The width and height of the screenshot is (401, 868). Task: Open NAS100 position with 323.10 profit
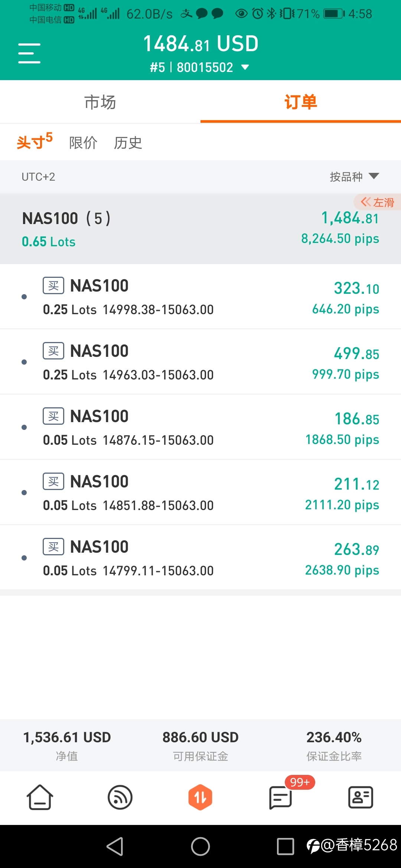pyautogui.click(x=200, y=297)
